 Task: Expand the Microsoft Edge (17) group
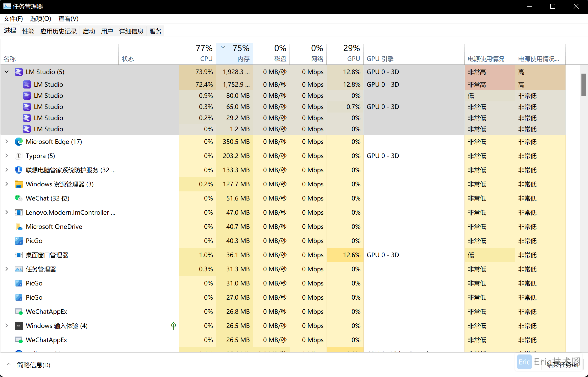tap(7, 142)
